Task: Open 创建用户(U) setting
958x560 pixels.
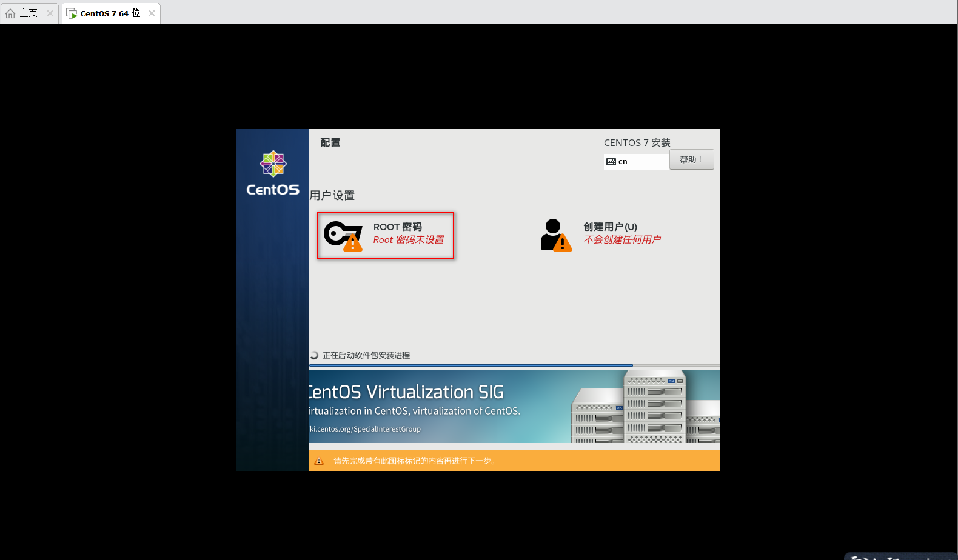Action: [601, 235]
